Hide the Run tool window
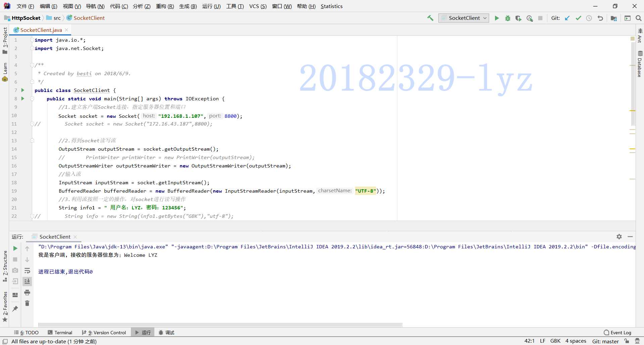 (630, 237)
